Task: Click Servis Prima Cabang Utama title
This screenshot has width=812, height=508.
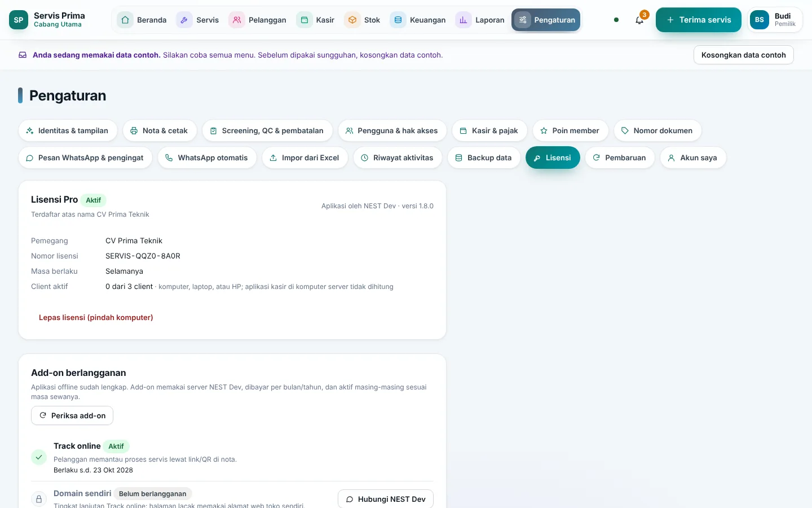Action: 59,20
